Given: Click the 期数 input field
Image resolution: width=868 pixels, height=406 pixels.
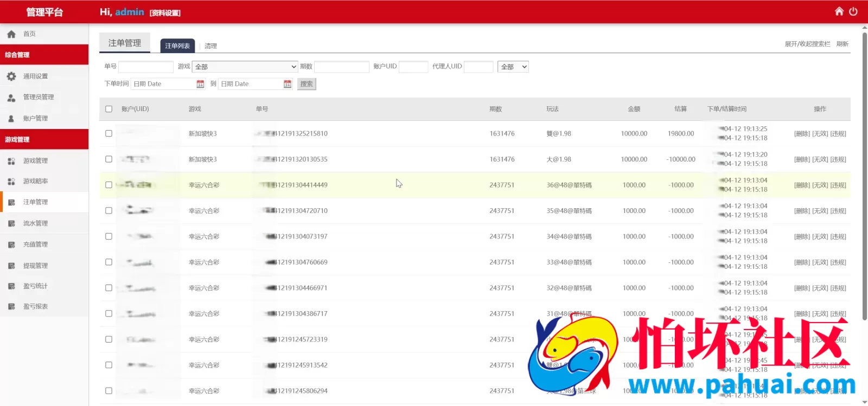Looking at the screenshot, I should pyautogui.click(x=342, y=67).
